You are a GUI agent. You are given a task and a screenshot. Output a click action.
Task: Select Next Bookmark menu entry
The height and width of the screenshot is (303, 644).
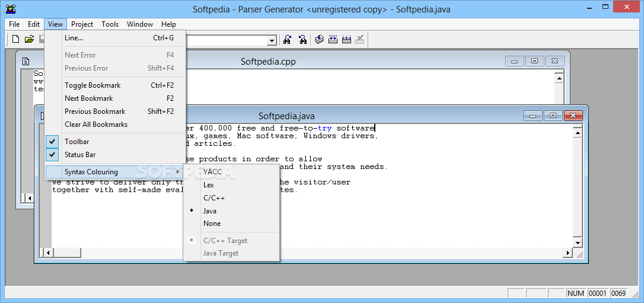116,98
